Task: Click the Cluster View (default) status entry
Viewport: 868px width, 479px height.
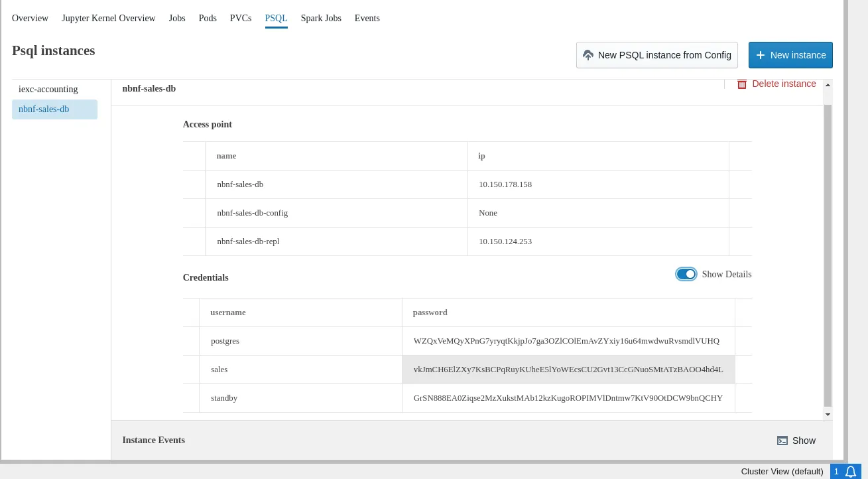Action: point(782,472)
